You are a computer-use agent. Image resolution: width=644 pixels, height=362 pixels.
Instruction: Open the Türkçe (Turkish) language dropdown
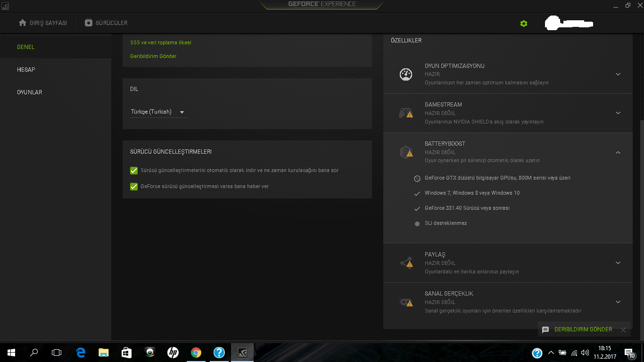[158, 112]
